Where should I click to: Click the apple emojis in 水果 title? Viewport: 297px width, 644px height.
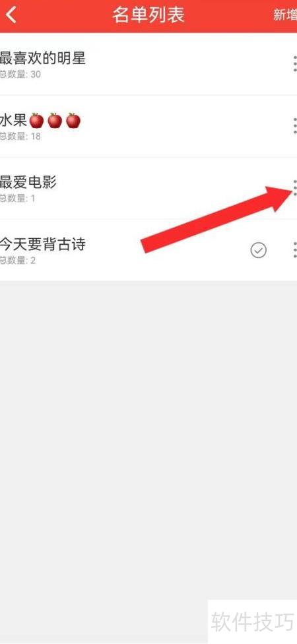(55, 121)
